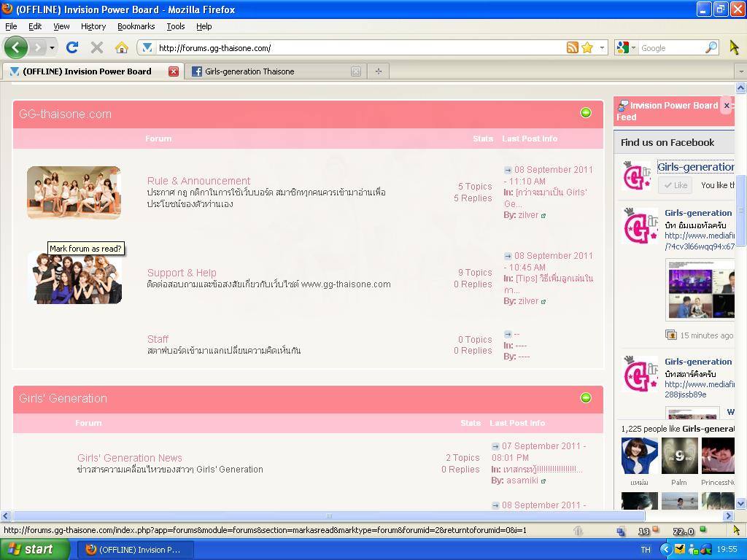Click the Google search field
Viewport: 747px width, 560px height.
pyautogui.click(x=672, y=47)
